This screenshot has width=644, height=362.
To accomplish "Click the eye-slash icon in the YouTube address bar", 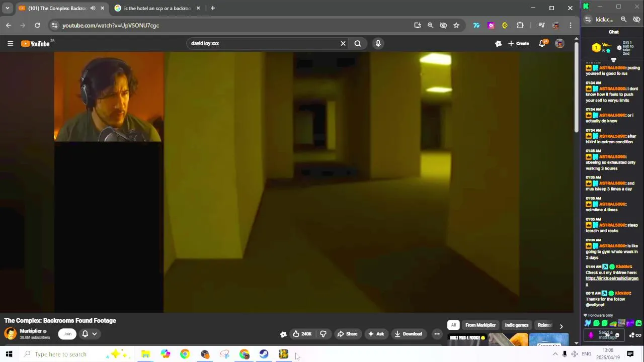I will coord(443,25).
